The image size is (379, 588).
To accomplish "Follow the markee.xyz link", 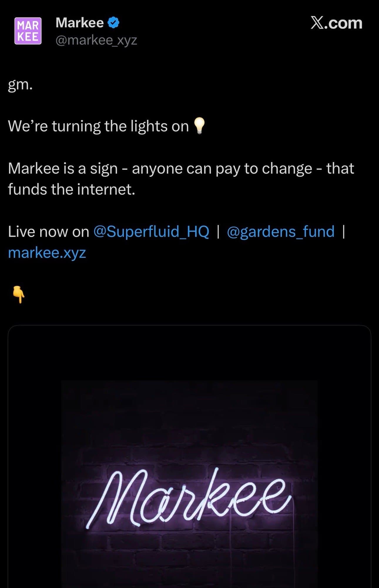I will 47,253.
